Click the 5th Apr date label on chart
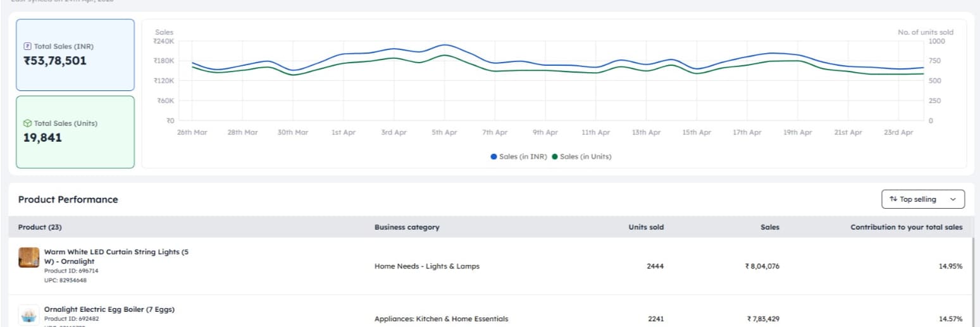980x327 pixels. [x=444, y=133]
